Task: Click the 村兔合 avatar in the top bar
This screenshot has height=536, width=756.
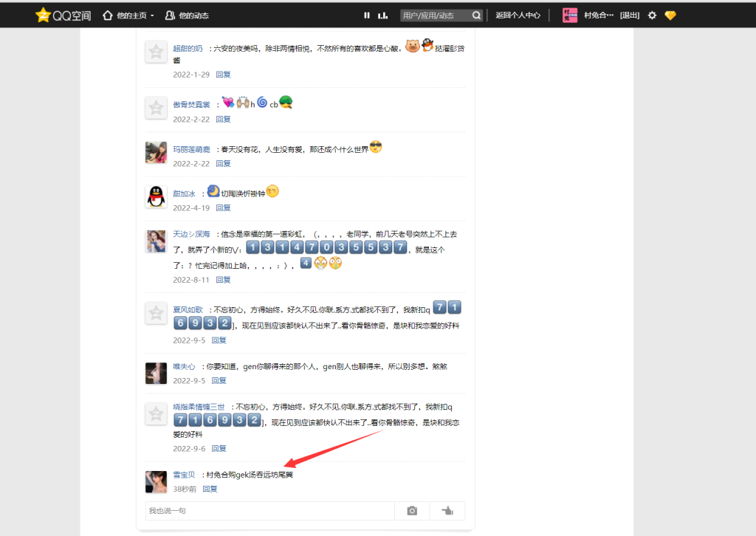Action: (x=570, y=15)
